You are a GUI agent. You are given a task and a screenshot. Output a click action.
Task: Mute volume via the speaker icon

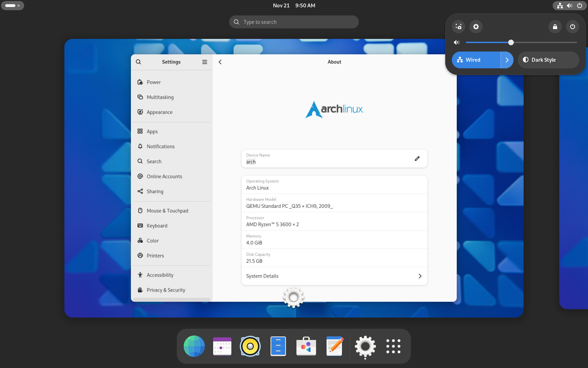pyautogui.click(x=456, y=42)
